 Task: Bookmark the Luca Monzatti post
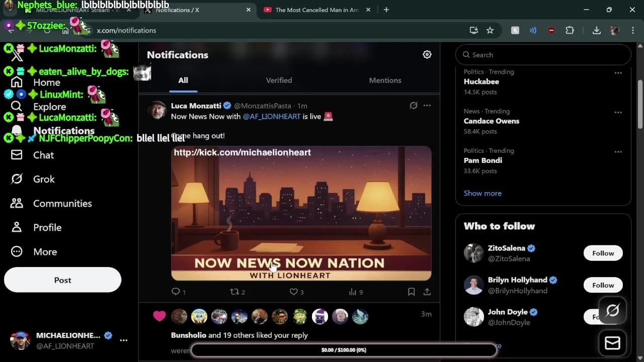tap(411, 292)
